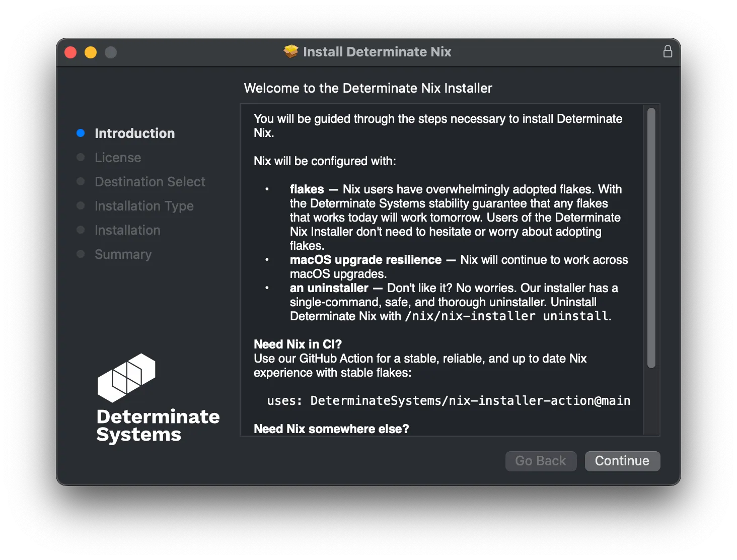
Task: Select the Destination Select sidebar entry
Action: pyautogui.click(x=150, y=181)
